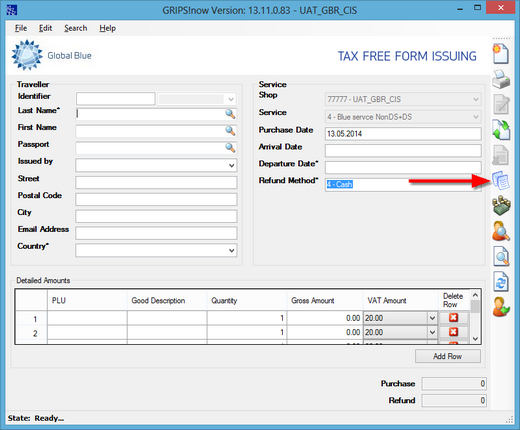Click the Street input field

[156, 182]
